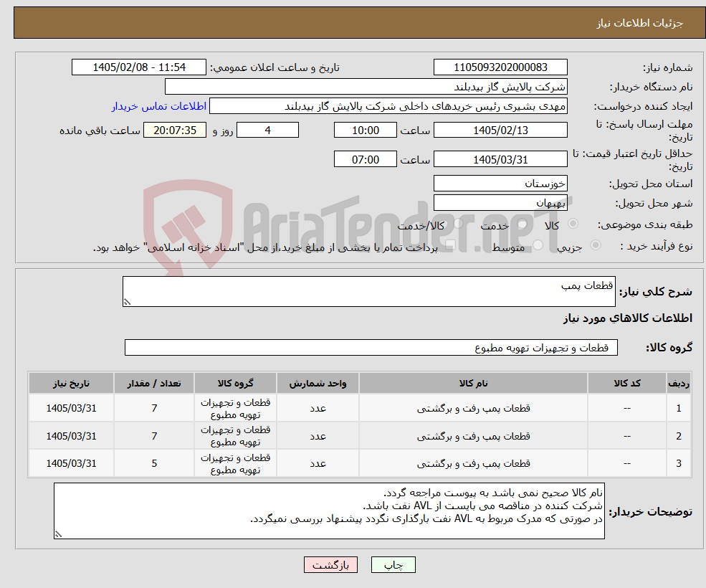Select the جزیی purchase type radio

(595, 245)
